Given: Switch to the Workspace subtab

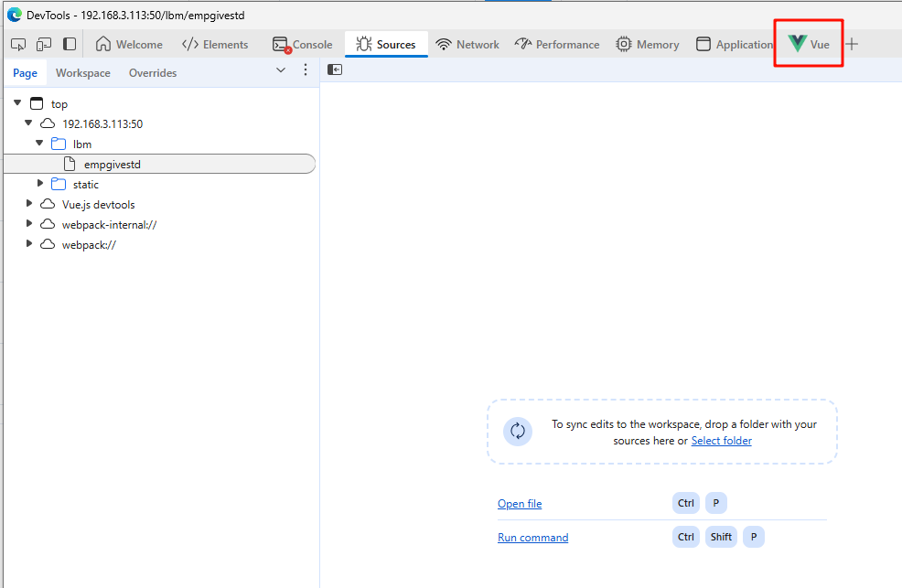Looking at the screenshot, I should pos(83,73).
